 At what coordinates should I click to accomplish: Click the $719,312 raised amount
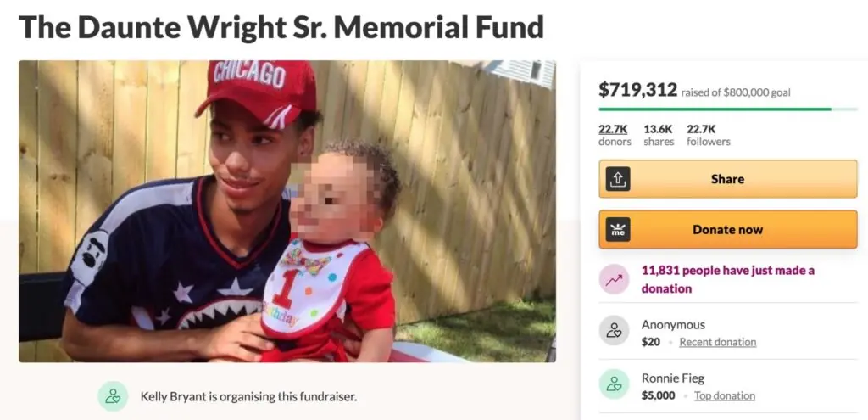tap(638, 89)
